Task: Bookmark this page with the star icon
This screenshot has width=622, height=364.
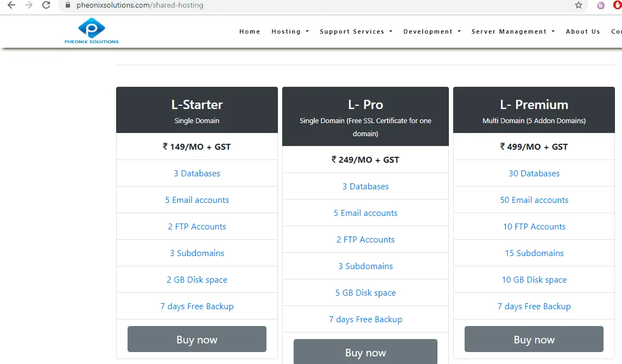Action: [579, 5]
